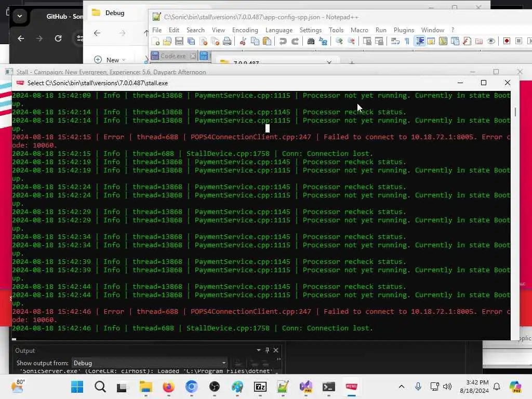Toggle the Show Indent Guide icon
532x399 pixels.
(x=420, y=42)
